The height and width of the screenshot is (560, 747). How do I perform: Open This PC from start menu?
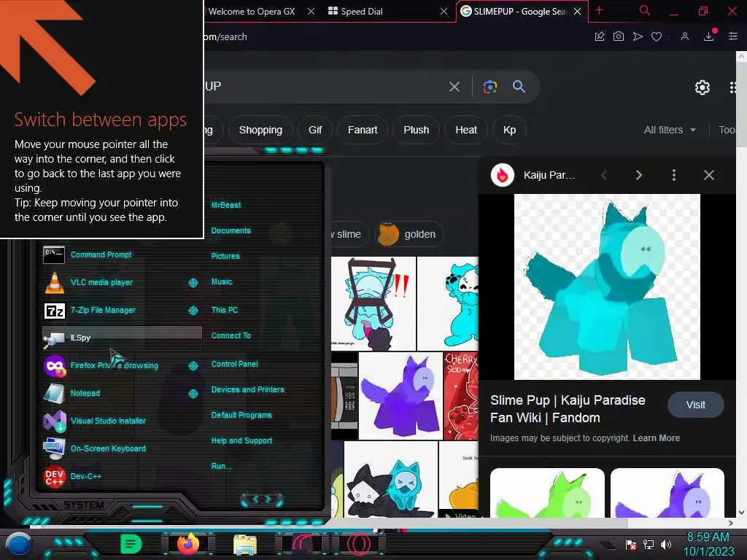pyautogui.click(x=225, y=310)
